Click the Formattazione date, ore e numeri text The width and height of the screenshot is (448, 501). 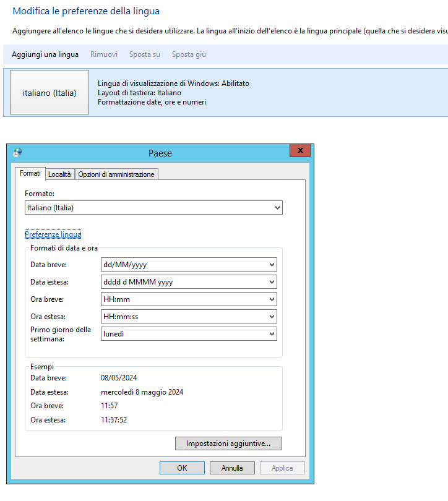(x=152, y=102)
